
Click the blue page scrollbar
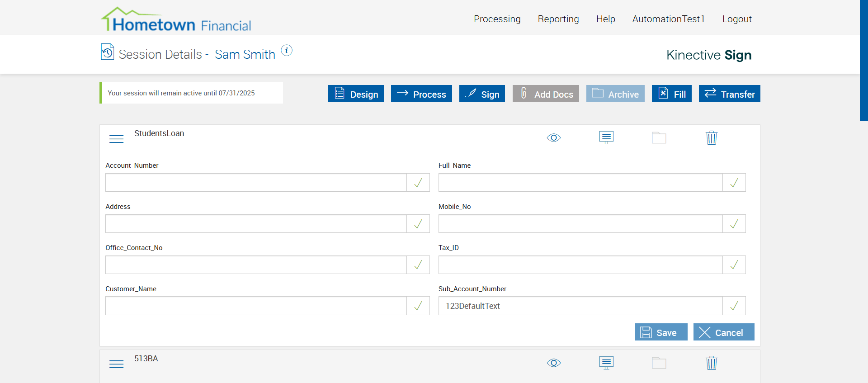[863, 60]
